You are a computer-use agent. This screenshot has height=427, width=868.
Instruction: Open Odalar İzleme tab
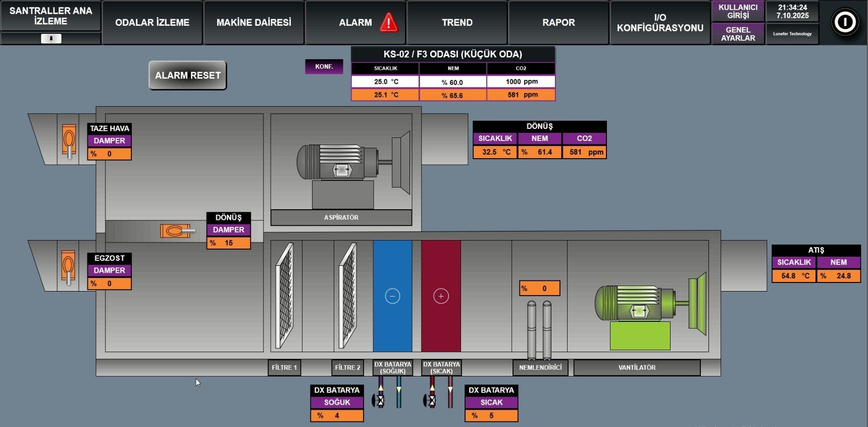pos(152,22)
